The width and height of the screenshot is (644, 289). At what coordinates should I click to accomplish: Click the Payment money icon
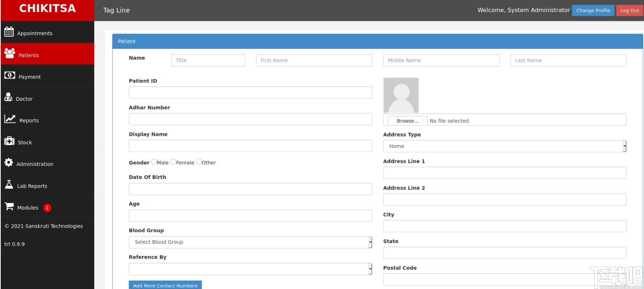pyautogui.click(x=10, y=75)
